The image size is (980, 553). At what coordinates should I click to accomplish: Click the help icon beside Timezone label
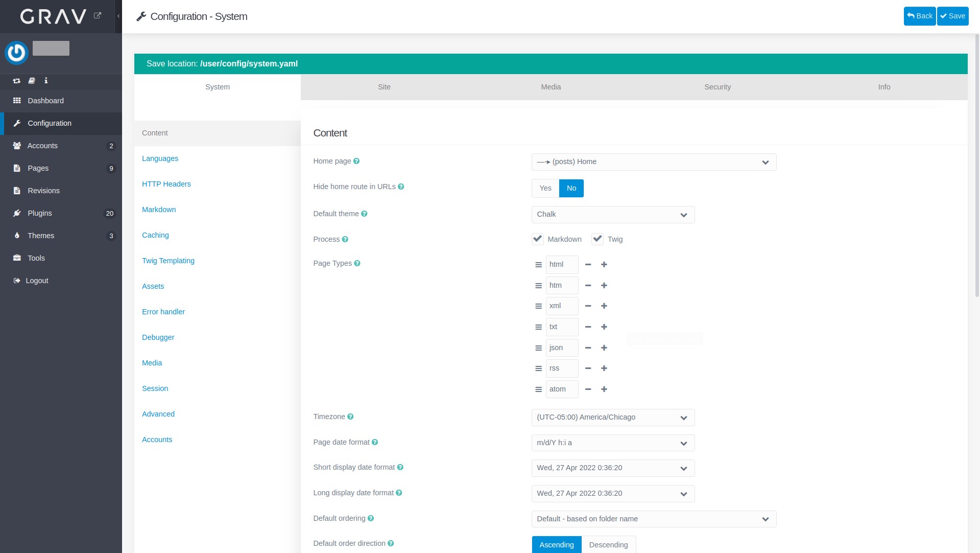point(350,417)
